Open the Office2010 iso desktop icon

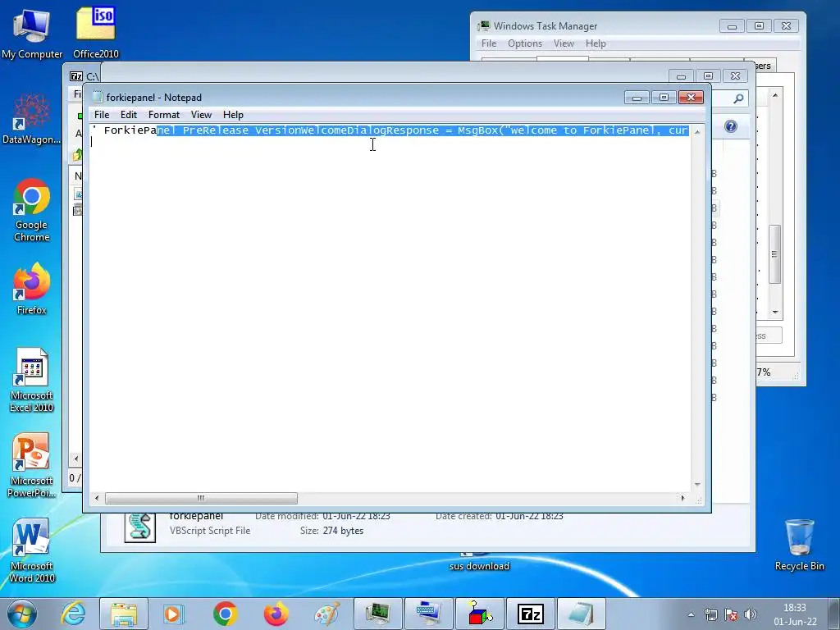coord(96,33)
